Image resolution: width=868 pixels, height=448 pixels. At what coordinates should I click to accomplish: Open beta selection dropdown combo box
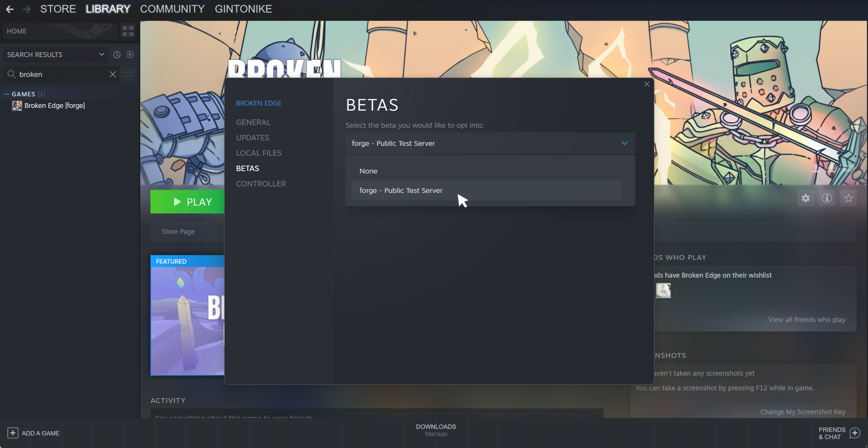490,143
